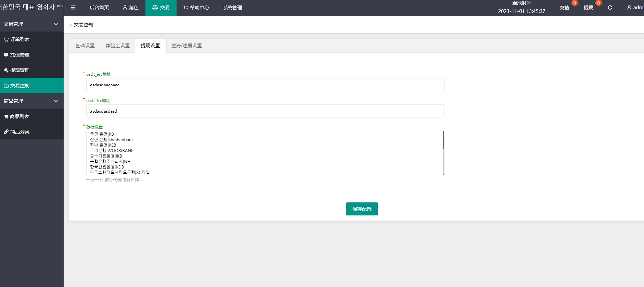This screenshot has width=644, height=287.
Task: Click the 保存配置 button
Action: pyautogui.click(x=362, y=209)
